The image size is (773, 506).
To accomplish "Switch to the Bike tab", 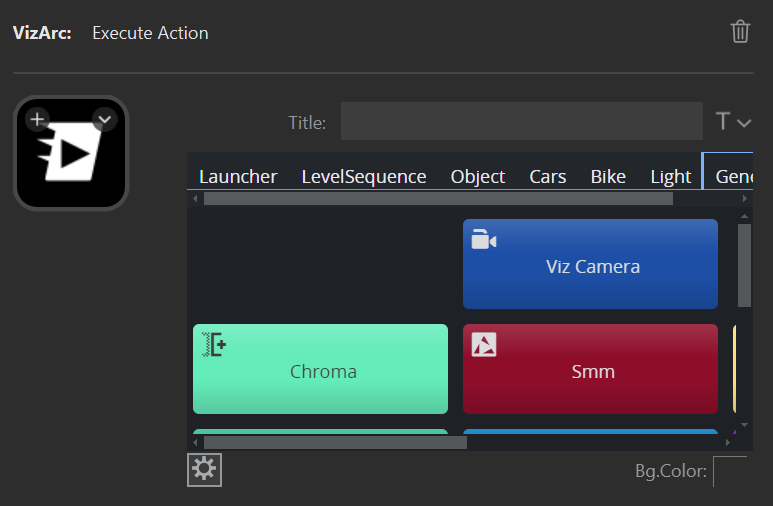I will coord(608,177).
